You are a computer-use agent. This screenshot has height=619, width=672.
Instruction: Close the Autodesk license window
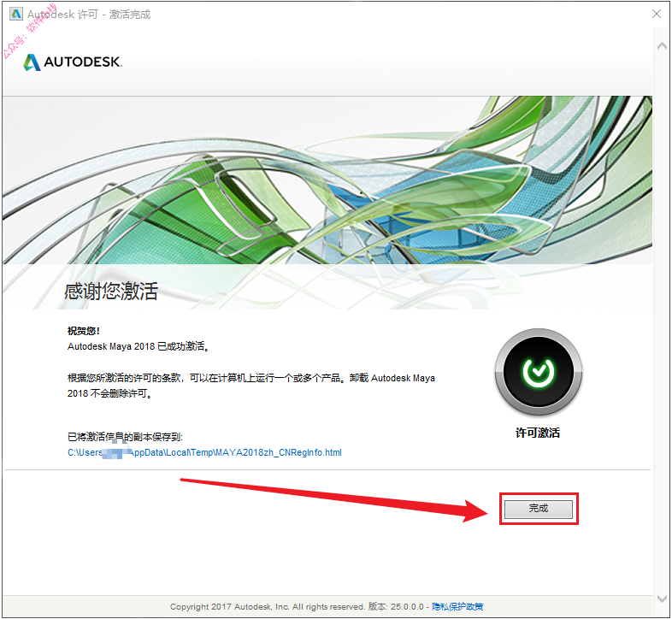pos(656,15)
